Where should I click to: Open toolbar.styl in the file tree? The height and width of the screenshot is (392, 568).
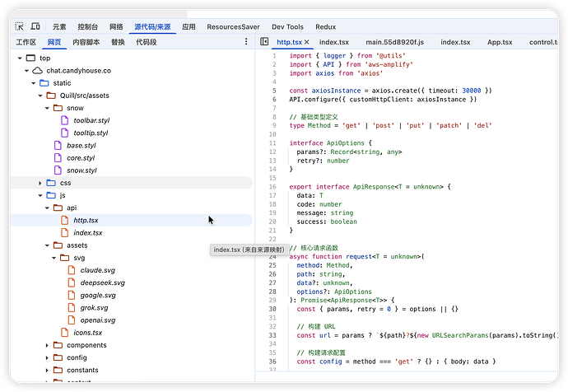click(x=91, y=120)
